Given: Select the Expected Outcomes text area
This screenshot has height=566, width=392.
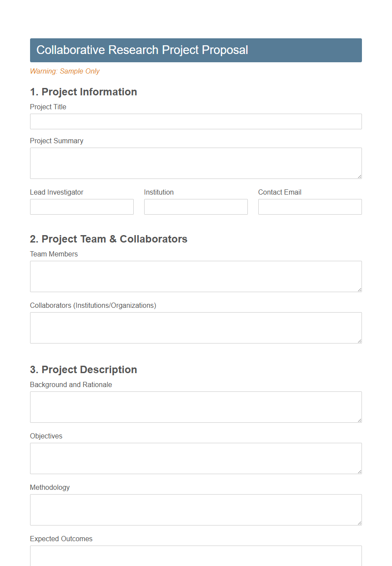Looking at the screenshot, I should click(196, 557).
